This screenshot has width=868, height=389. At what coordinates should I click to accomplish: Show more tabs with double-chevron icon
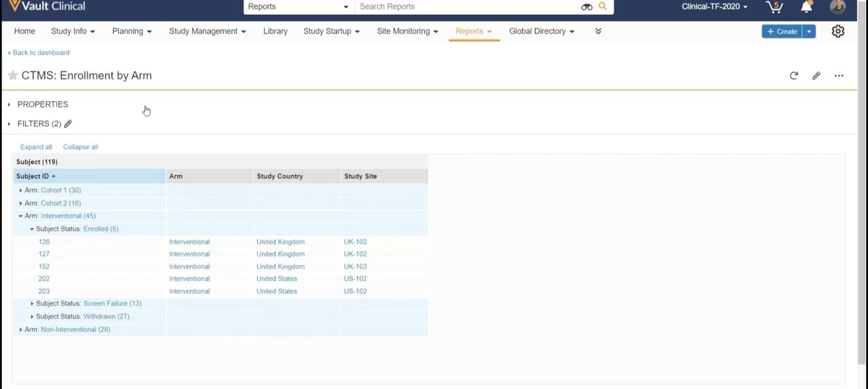pyautogui.click(x=598, y=31)
